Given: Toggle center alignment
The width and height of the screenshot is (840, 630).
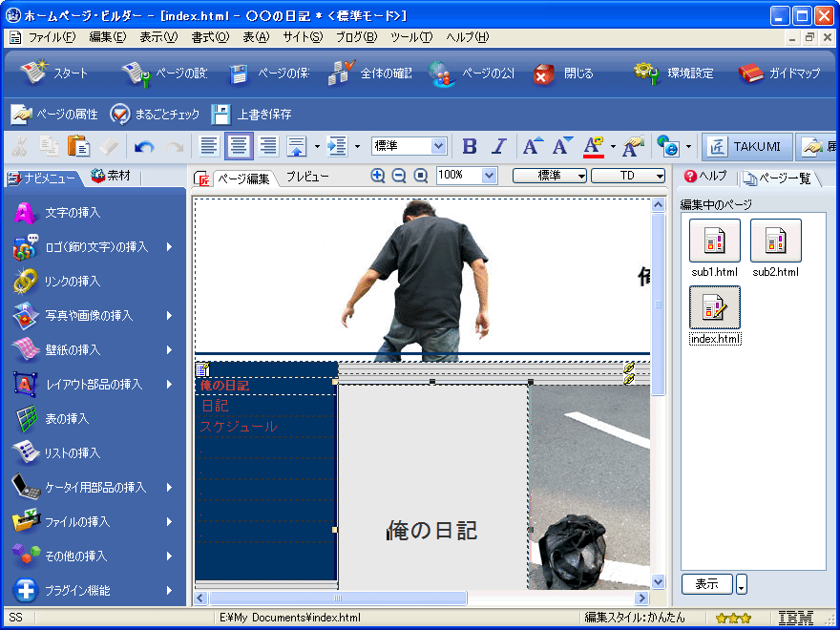Looking at the screenshot, I should [x=239, y=146].
